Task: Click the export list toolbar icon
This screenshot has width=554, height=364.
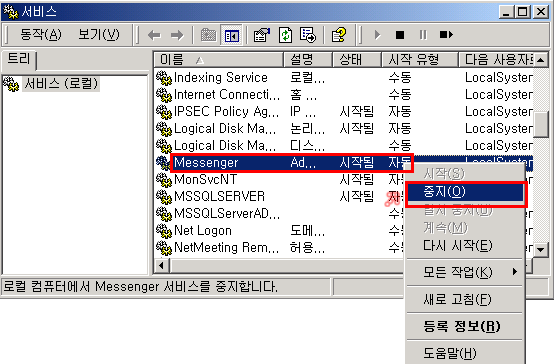Action: click(308, 35)
